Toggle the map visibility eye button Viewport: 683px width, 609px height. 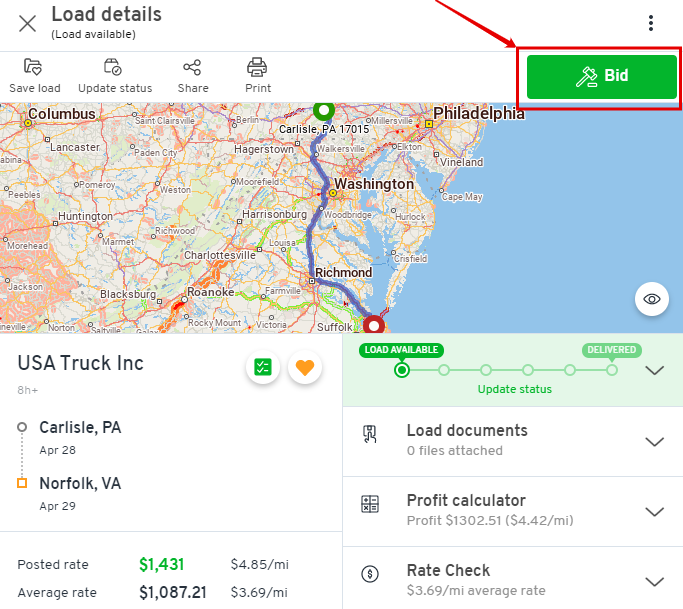tap(652, 299)
